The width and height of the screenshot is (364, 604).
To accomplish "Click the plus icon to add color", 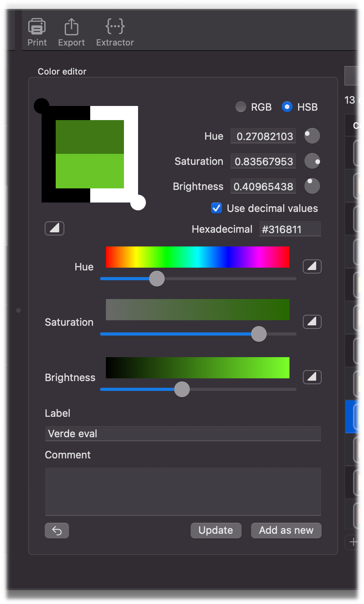I will 353,542.
